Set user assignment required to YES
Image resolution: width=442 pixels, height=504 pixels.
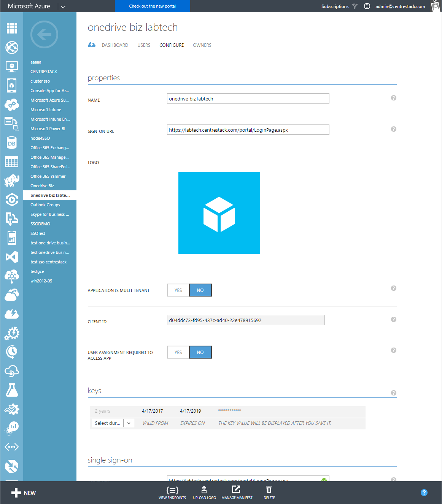(x=178, y=352)
